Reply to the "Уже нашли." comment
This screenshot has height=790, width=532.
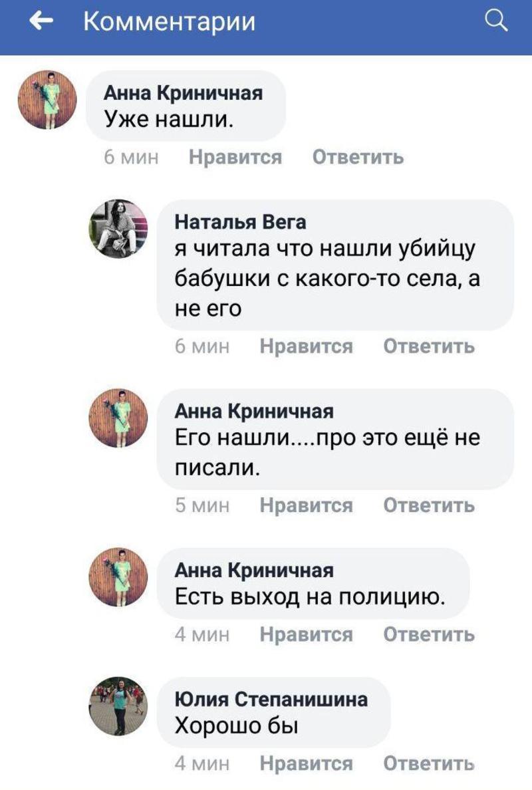(x=358, y=158)
